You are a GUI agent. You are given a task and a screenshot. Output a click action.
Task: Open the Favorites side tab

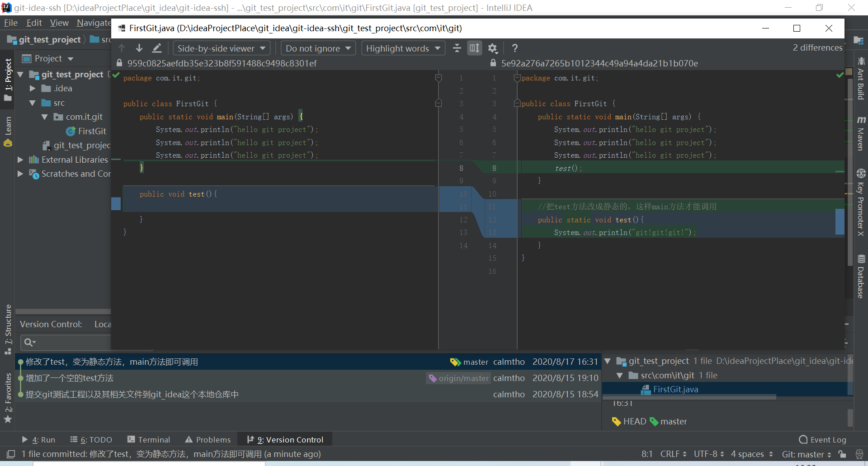click(8, 398)
